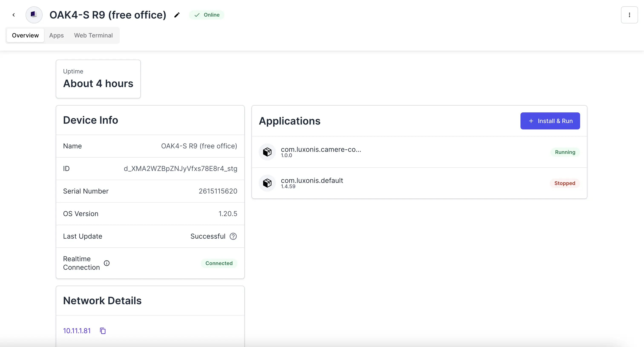Viewport: 644px width, 347px height.
Task: Click the Running status badge
Action: [x=565, y=152]
